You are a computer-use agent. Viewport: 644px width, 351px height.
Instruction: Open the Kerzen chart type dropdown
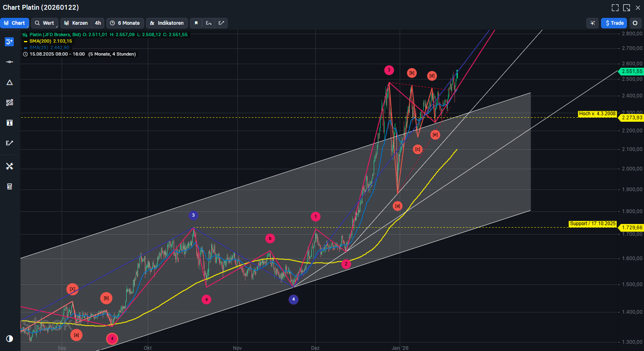pyautogui.click(x=76, y=23)
